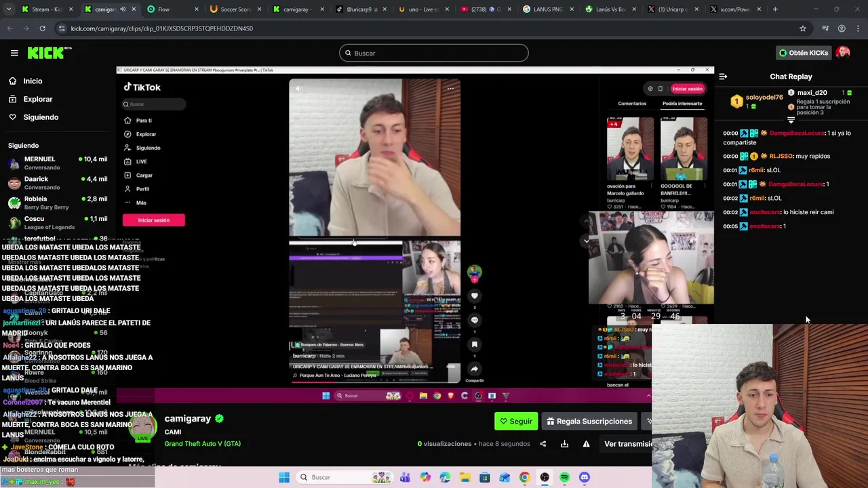Viewport: 868px width, 488px height.
Task: Open Windows Start menu
Action: pos(283,477)
